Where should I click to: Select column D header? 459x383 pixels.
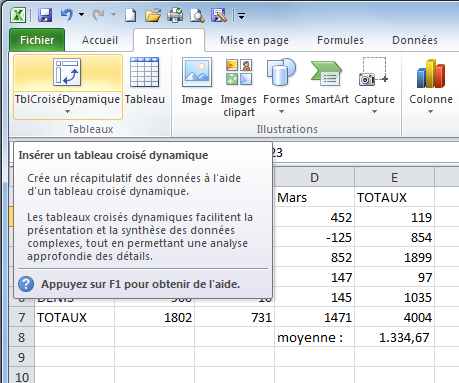[314, 177]
